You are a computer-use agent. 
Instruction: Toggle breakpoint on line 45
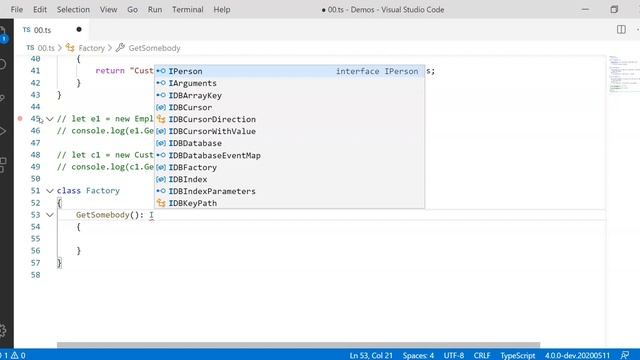[20, 119]
